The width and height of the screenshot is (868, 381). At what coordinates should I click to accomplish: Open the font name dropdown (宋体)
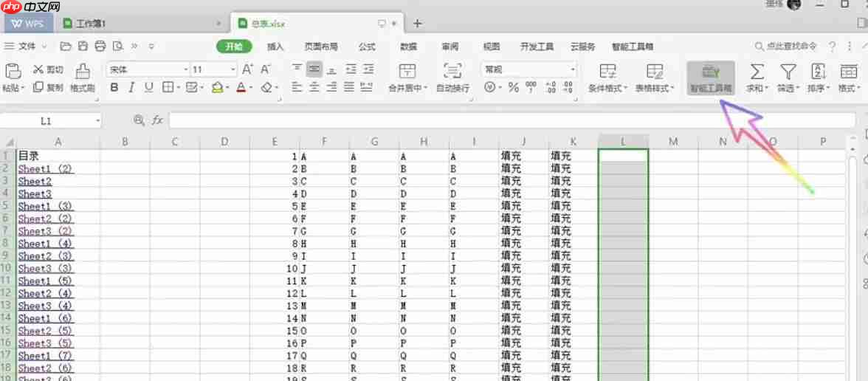coord(186,69)
